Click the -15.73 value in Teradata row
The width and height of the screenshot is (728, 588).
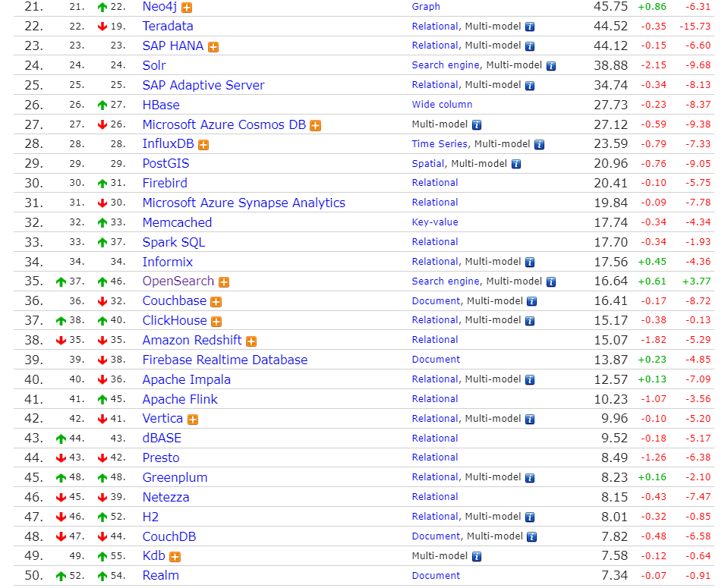click(x=695, y=27)
